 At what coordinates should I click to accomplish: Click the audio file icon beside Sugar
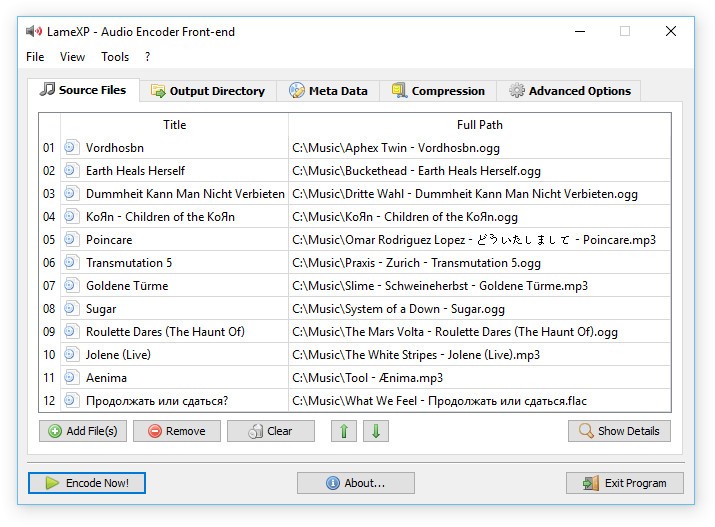coord(71,309)
